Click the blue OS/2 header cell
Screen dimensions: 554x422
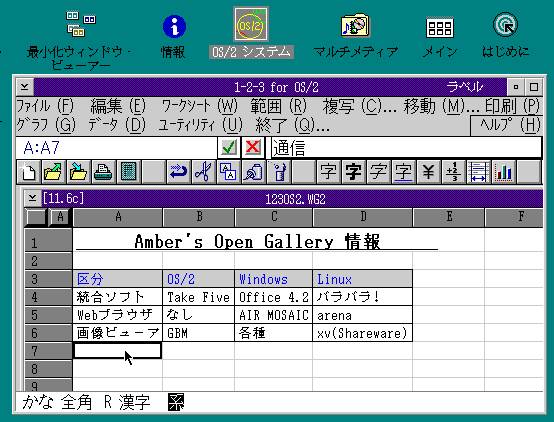(199, 279)
